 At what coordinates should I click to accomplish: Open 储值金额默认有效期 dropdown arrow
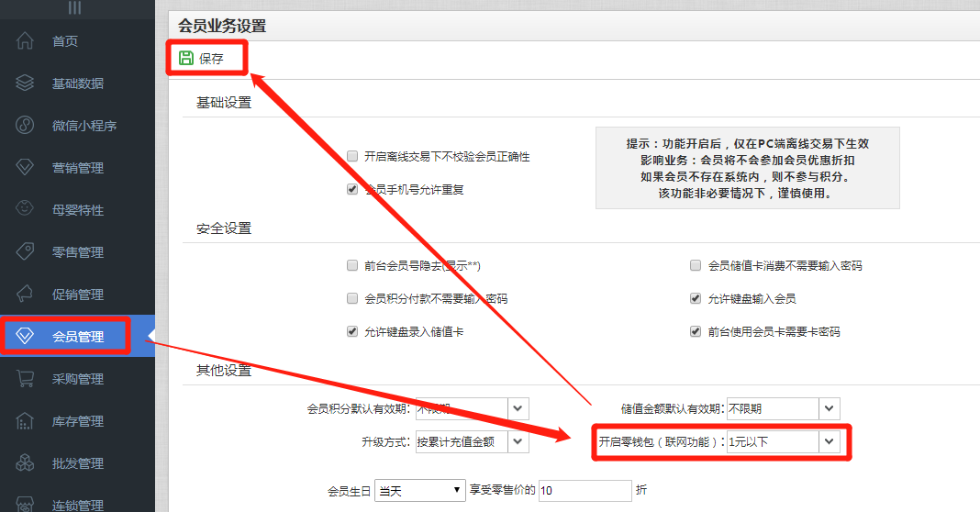pyautogui.click(x=830, y=409)
